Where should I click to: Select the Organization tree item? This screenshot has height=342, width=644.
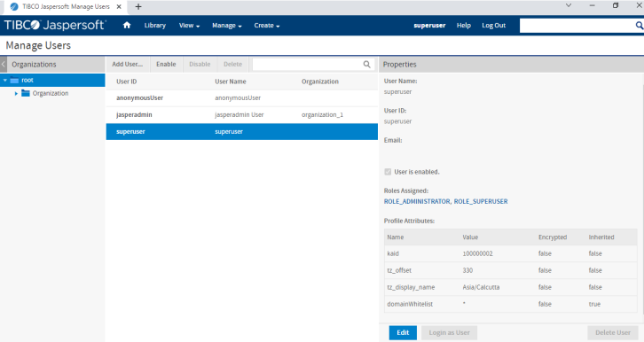(x=51, y=94)
